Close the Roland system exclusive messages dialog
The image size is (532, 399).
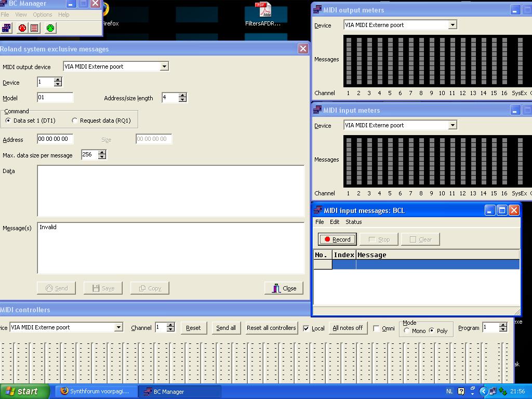pos(303,48)
